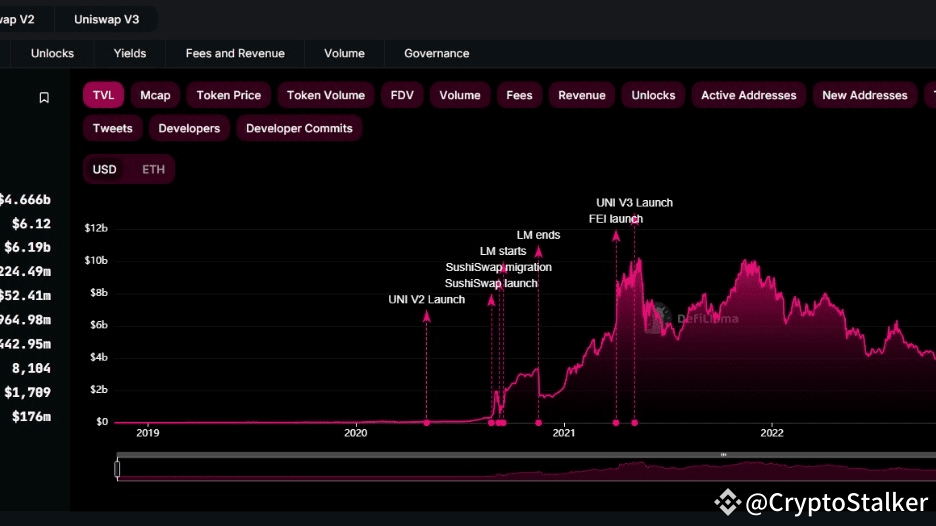Click the 2020 x-axis label

pos(356,433)
